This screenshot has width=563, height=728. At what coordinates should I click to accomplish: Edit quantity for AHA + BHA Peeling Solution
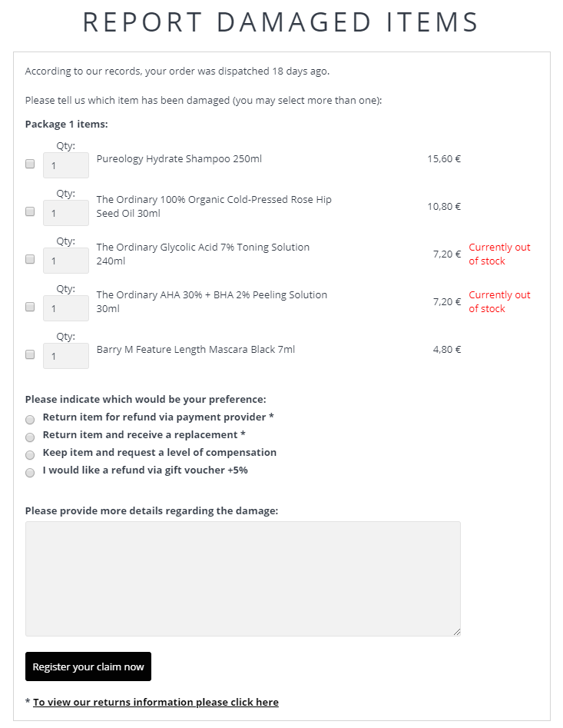click(66, 308)
